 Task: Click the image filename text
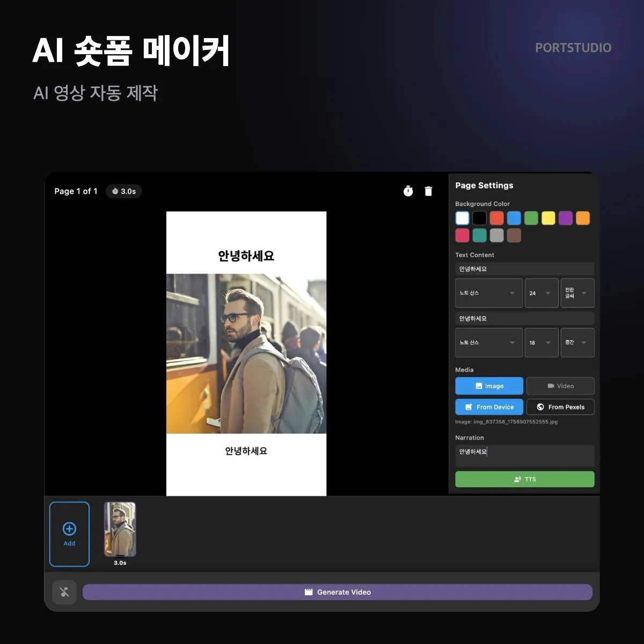pos(506,422)
